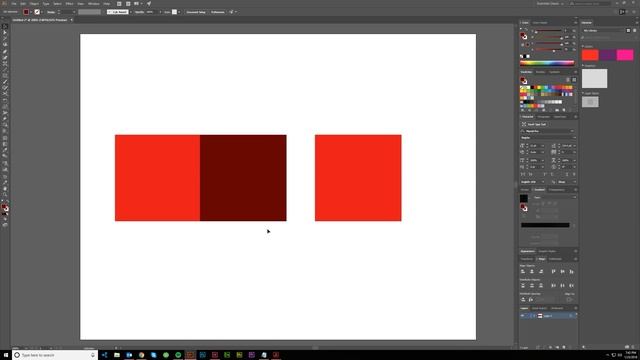Select the Pen tool in toolbar
Image resolution: width=640 pixels, height=360 pixels.
click(x=5, y=51)
